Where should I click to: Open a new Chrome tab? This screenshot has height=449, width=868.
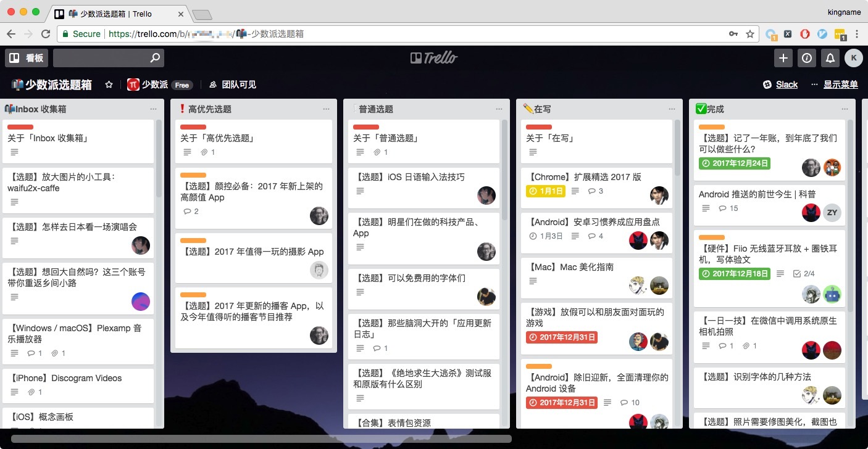click(202, 14)
